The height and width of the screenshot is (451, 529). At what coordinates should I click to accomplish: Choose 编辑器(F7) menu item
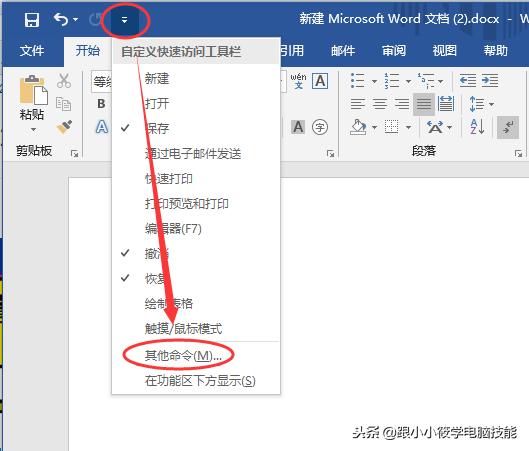click(x=196, y=229)
